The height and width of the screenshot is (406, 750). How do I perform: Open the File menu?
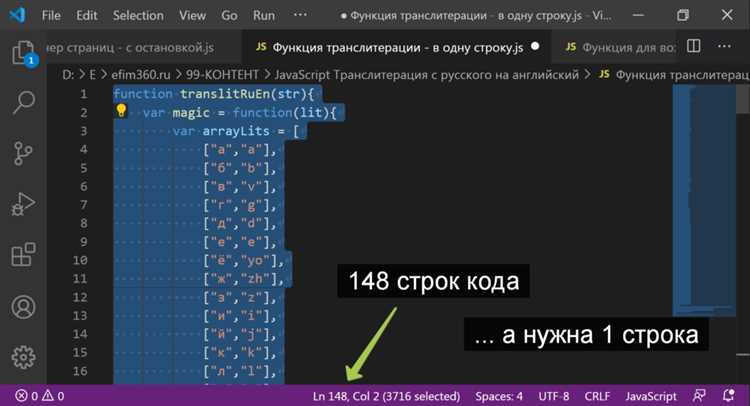51,15
